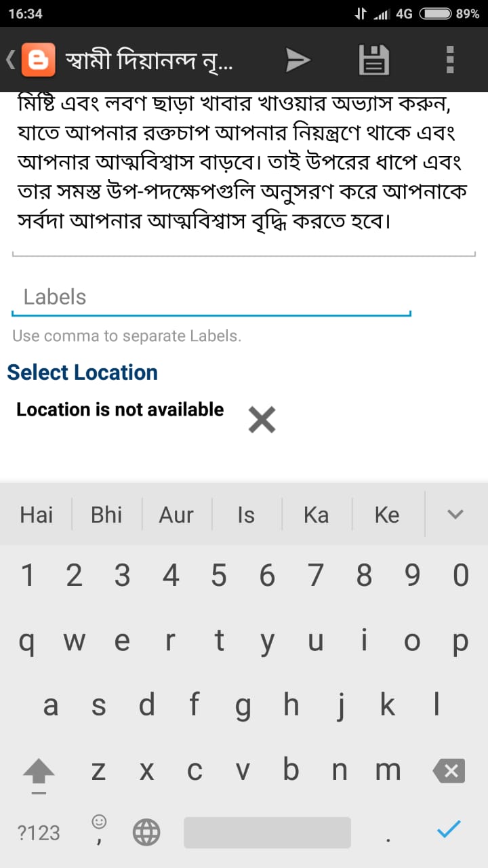Tap 'Location is not available' text
This screenshot has height=868, width=488.
point(120,410)
